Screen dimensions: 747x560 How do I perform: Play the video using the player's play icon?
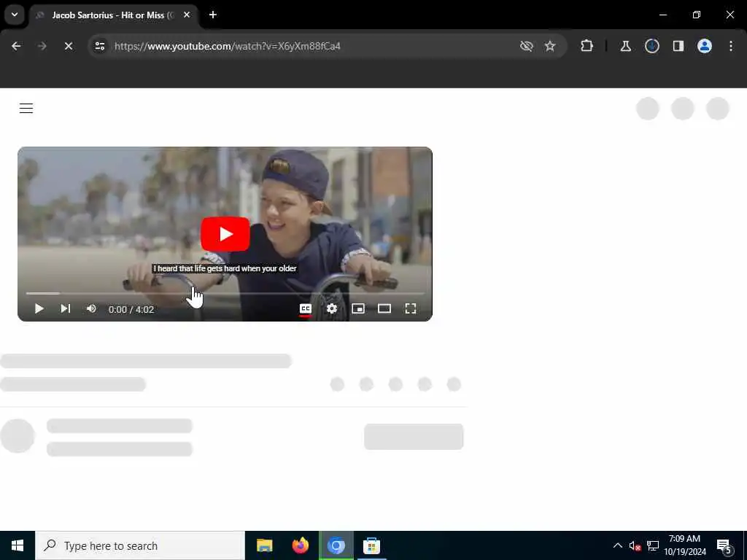[x=39, y=308]
